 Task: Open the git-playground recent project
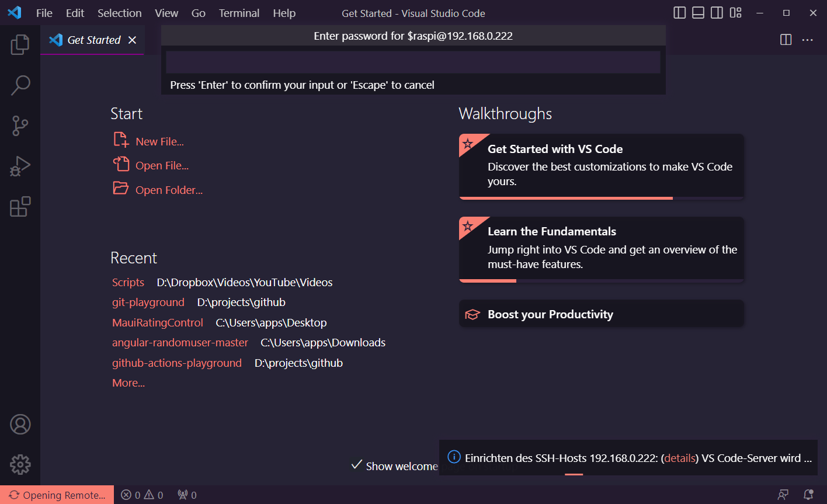[148, 302]
